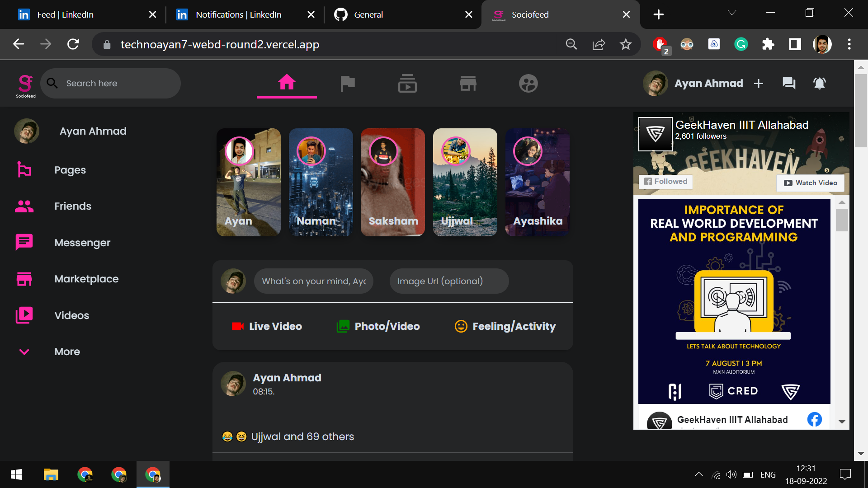Open Marketplace in left sidebar
This screenshot has height=488, width=868.
(86, 279)
